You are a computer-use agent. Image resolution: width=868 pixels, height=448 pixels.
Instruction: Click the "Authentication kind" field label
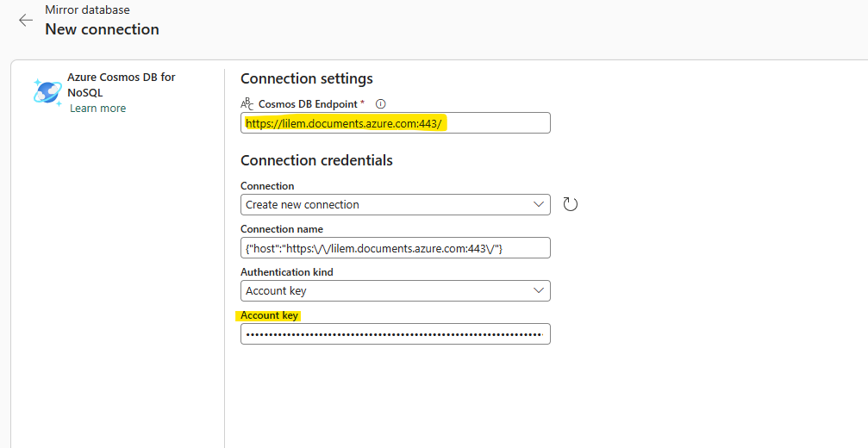point(287,272)
